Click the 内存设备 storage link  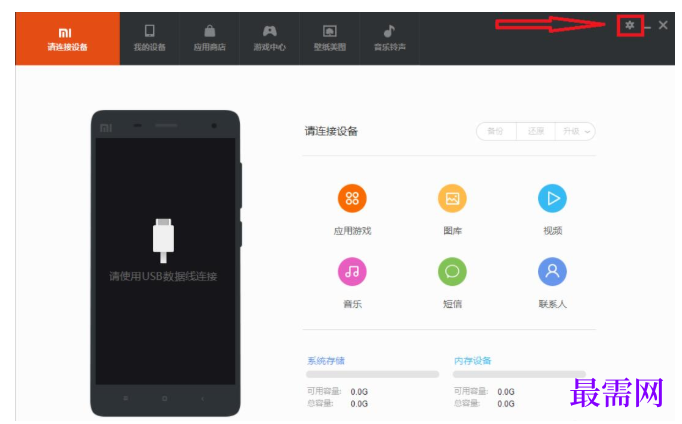pos(472,361)
